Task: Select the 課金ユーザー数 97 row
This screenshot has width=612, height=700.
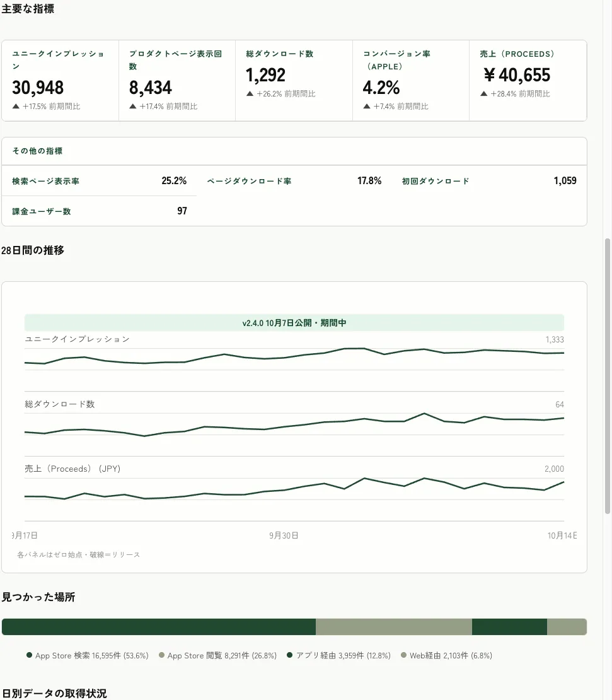Action: 99,211
